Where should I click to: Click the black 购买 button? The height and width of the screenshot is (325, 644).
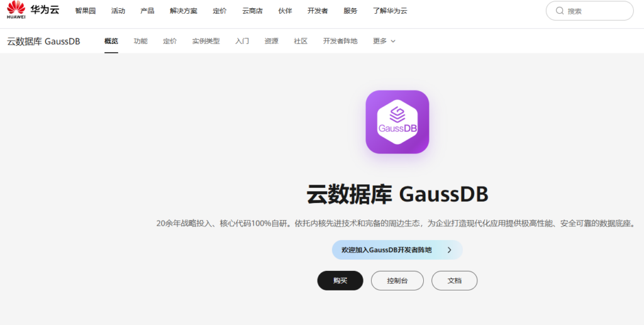point(340,280)
